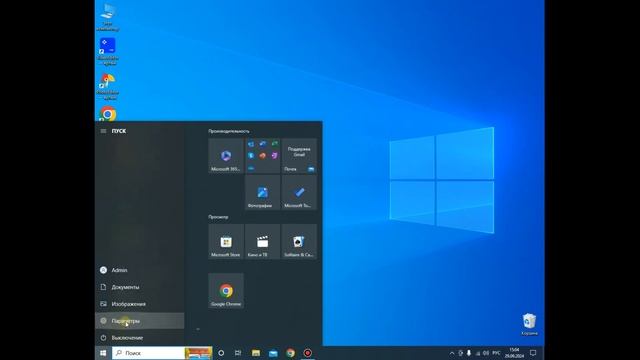The image size is (640, 360).
Task: Open the Изображения folder from Start
Action: (x=140, y=304)
